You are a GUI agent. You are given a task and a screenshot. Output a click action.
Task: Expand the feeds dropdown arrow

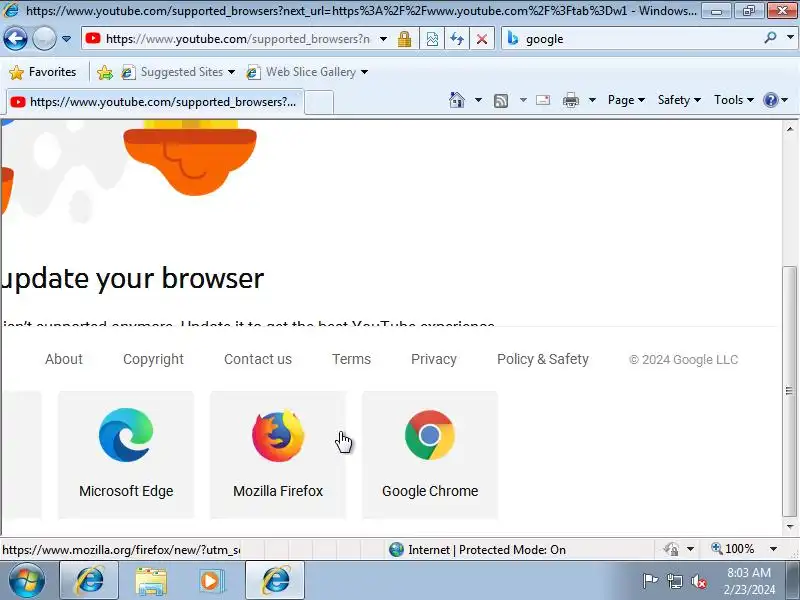[x=523, y=100]
